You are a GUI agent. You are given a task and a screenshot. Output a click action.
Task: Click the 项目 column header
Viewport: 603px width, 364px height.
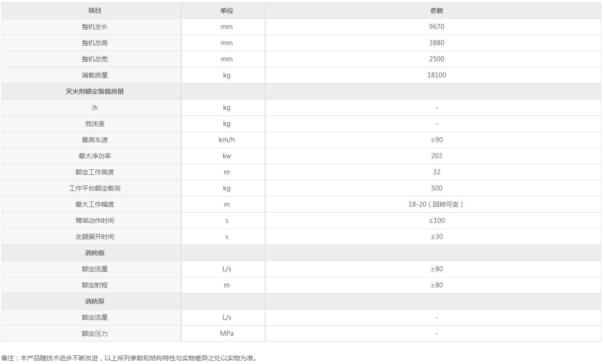pyautogui.click(x=95, y=11)
